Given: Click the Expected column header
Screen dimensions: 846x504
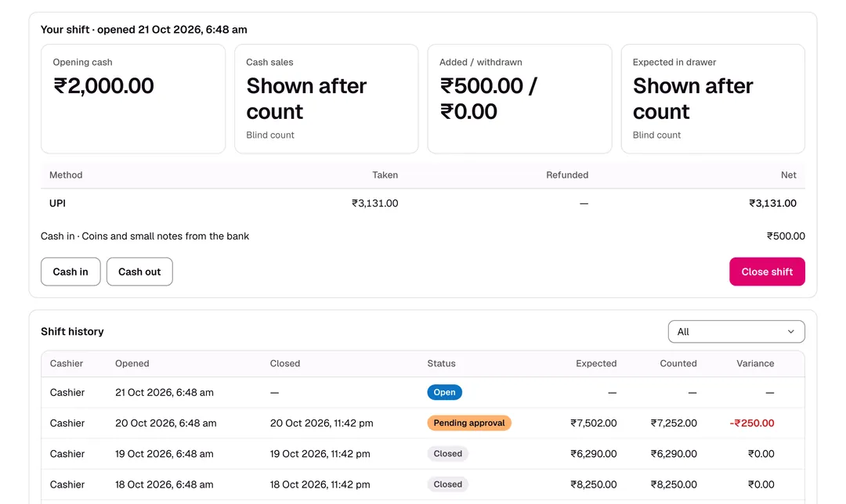Looking at the screenshot, I should [596, 363].
